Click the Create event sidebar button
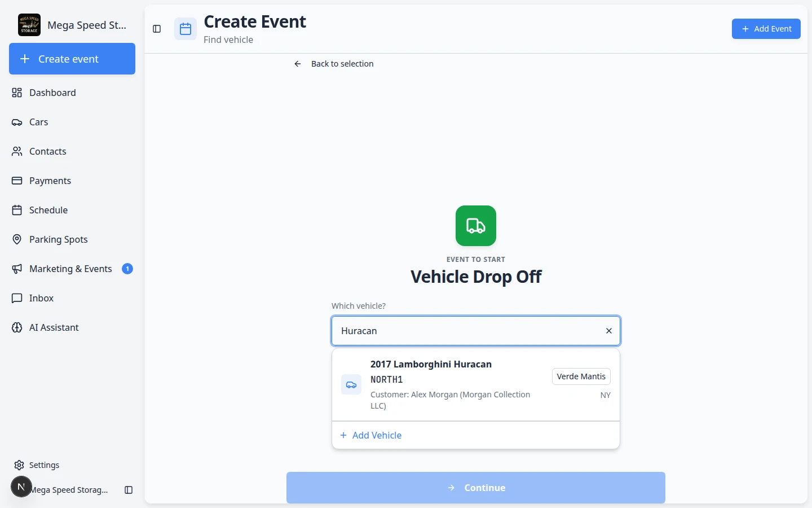This screenshot has width=812, height=508. (x=72, y=59)
